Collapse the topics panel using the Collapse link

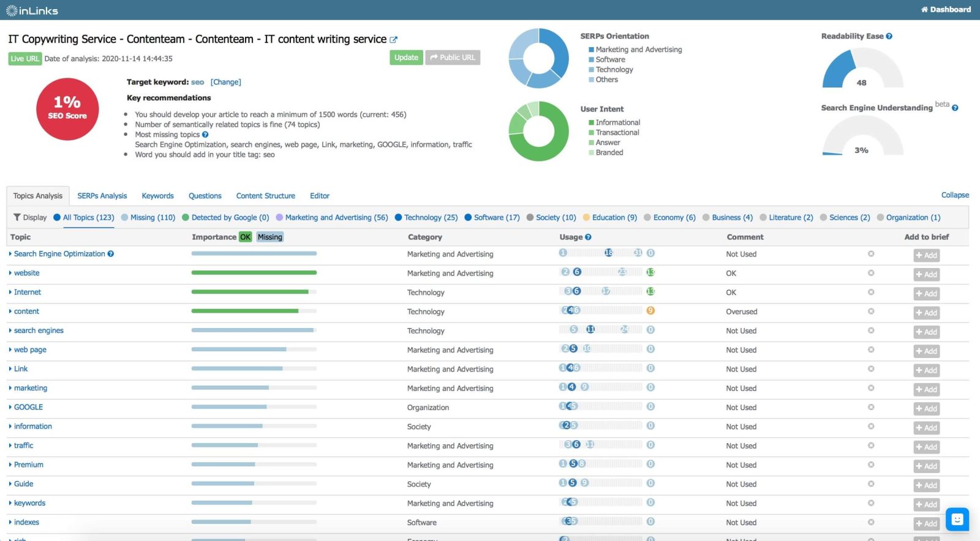point(954,195)
